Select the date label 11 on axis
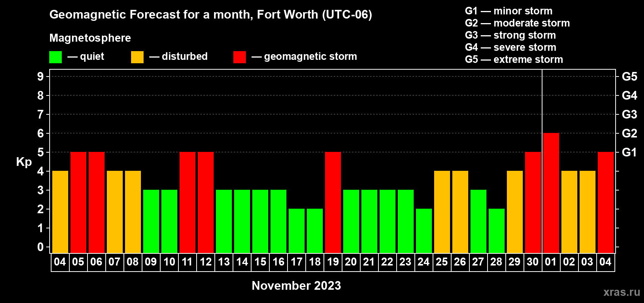Image resolution: width=644 pixels, height=303 pixels. 187,262
